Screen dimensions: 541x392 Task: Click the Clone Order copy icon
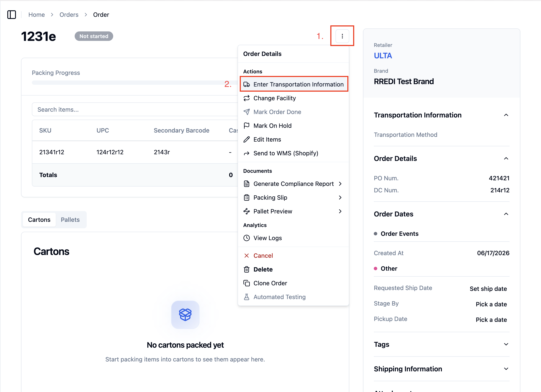tap(246, 283)
